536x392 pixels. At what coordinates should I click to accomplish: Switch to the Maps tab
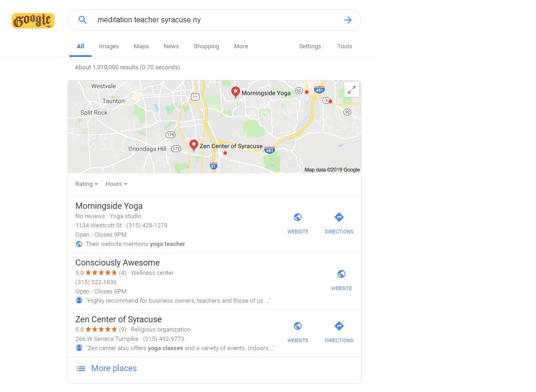(141, 46)
